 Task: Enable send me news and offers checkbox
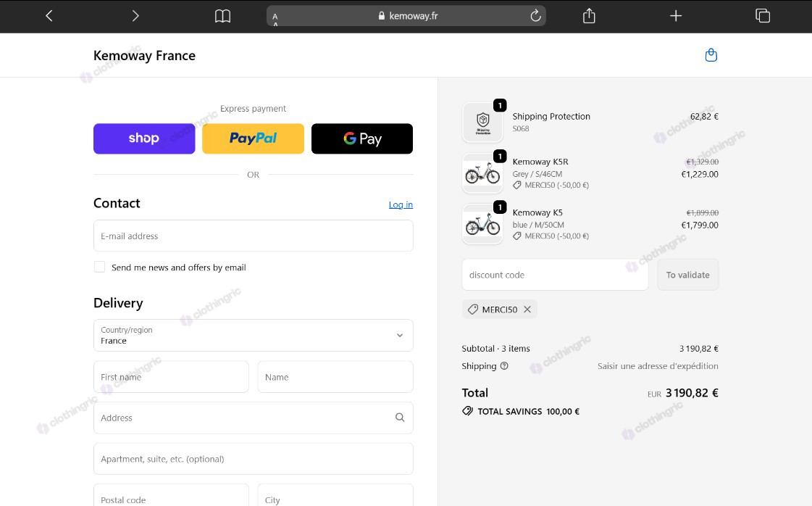[99, 267]
